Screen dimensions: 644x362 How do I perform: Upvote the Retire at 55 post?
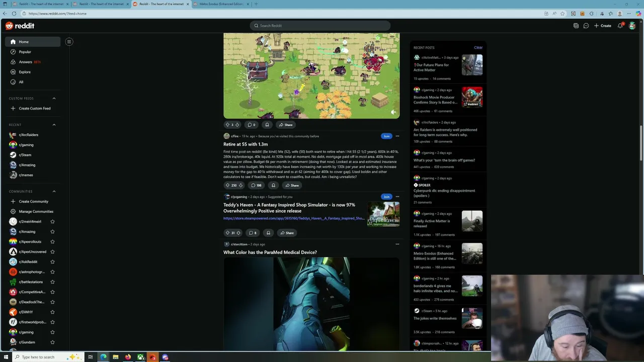[227, 185]
